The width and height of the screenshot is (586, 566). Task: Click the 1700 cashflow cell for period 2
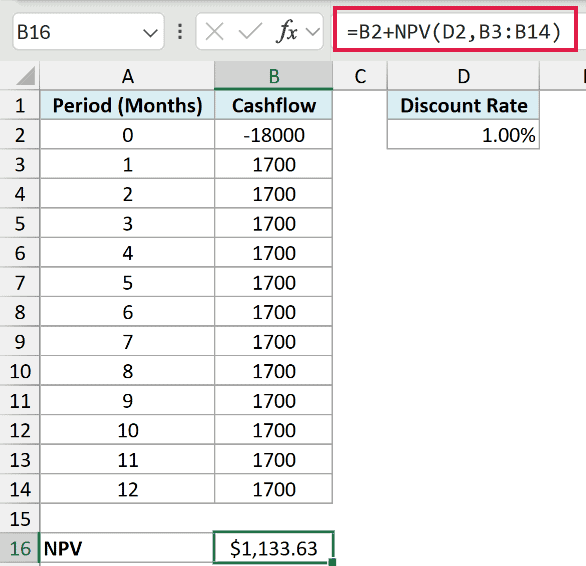pos(274,194)
